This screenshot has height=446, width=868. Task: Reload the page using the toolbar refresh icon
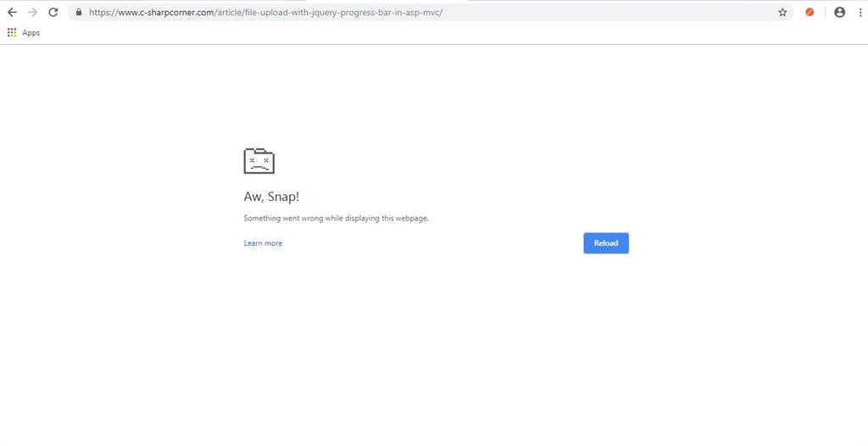(x=53, y=12)
